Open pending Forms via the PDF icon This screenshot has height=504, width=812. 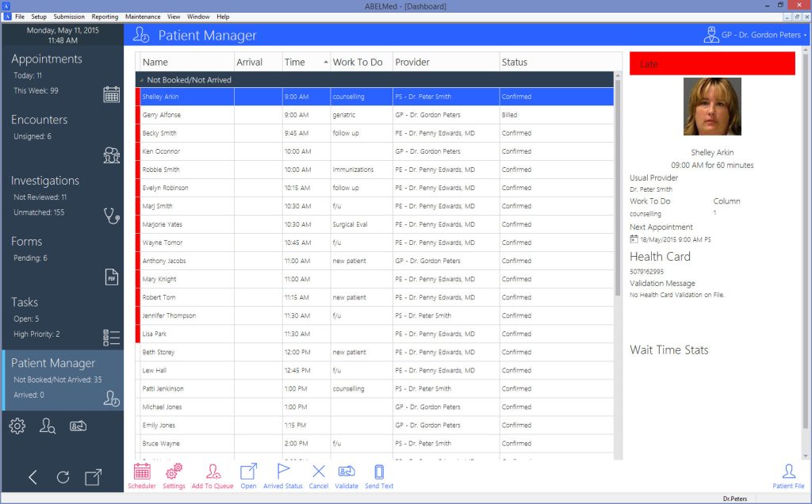[112, 277]
